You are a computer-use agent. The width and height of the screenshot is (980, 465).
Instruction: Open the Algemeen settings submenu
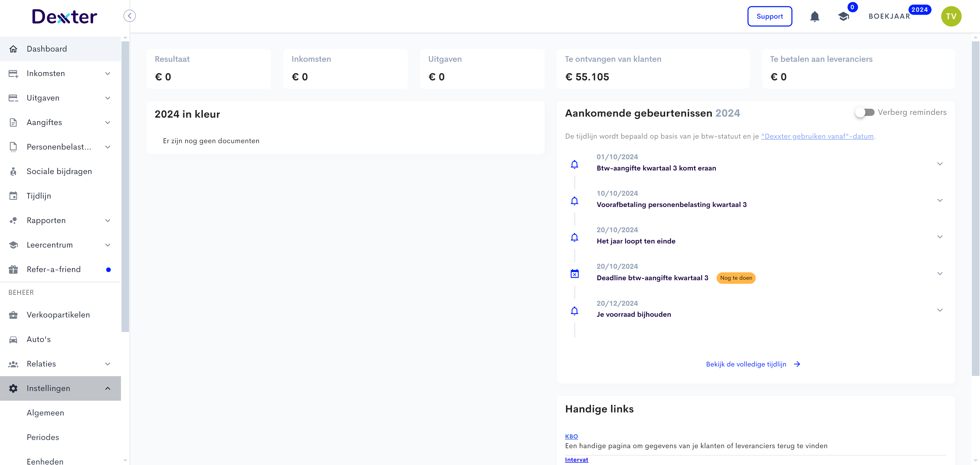pyautogui.click(x=60, y=413)
